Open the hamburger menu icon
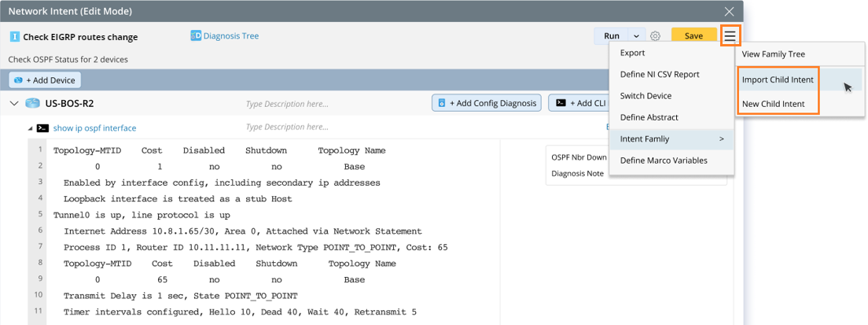The image size is (868, 325). click(730, 36)
